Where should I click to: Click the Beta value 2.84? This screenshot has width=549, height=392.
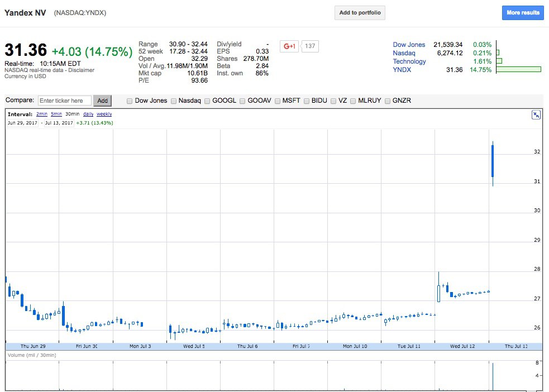click(x=262, y=66)
